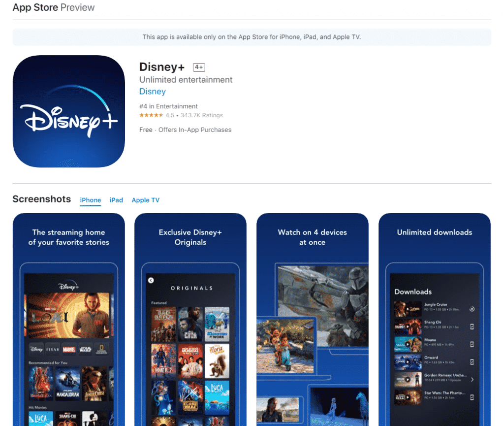Click the downloaded status icon for Shang Chi

pos(472,327)
